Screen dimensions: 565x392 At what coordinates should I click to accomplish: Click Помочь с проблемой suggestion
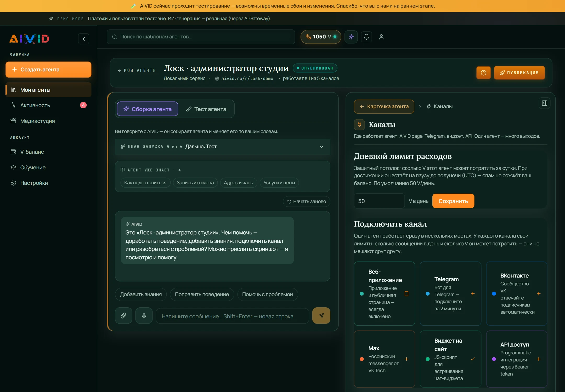[267, 295]
